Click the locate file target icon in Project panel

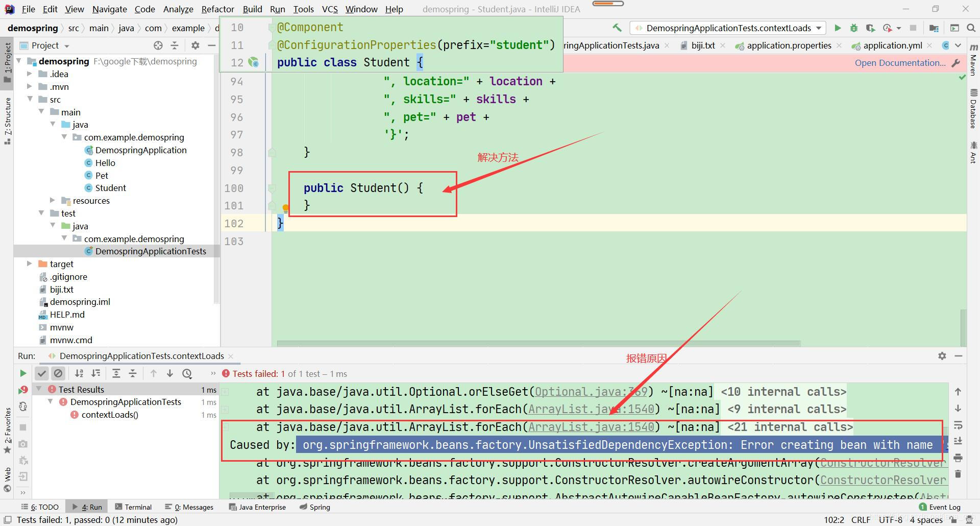coord(158,45)
